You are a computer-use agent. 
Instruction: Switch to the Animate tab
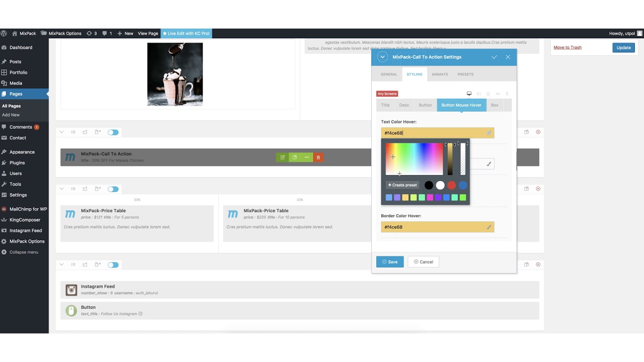[x=440, y=74]
